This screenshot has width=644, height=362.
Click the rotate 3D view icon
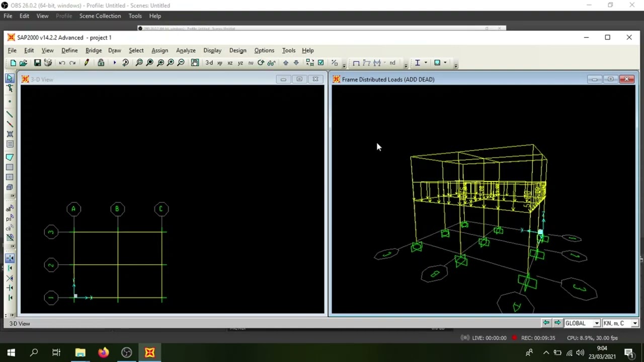click(261, 63)
